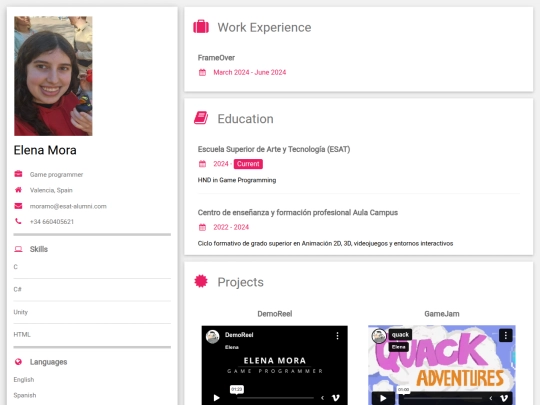Viewport: 540px width, 405px height.
Task: Click the Current badge under ESAT
Action: tap(248, 164)
